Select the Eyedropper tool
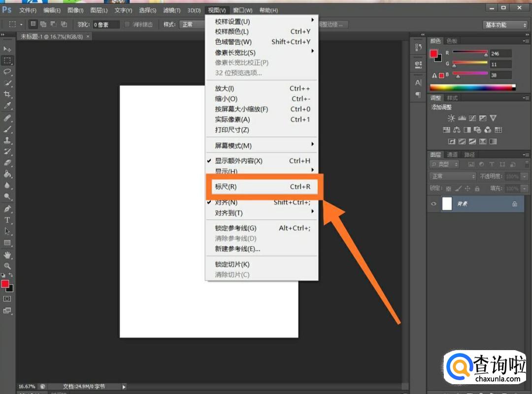Image resolution: width=532 pixels, height=394 pixels. click(7, 106)
